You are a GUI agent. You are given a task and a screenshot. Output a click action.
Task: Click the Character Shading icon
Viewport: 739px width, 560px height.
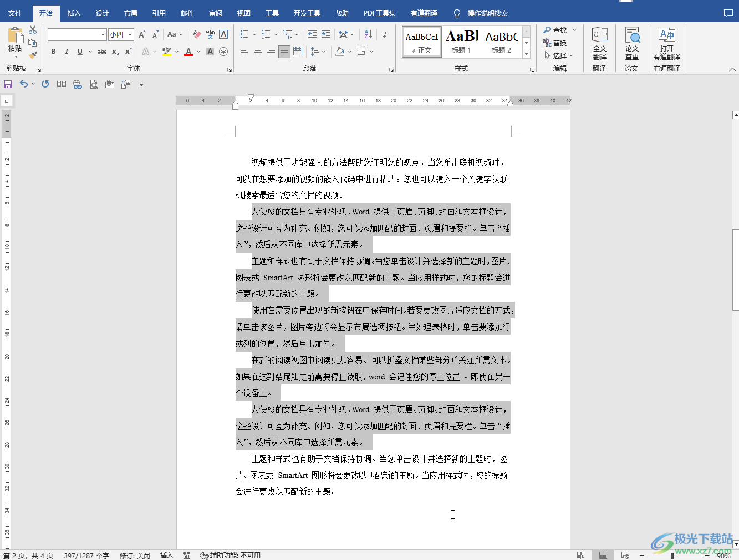pyautogui.click(x=210, y=52)
